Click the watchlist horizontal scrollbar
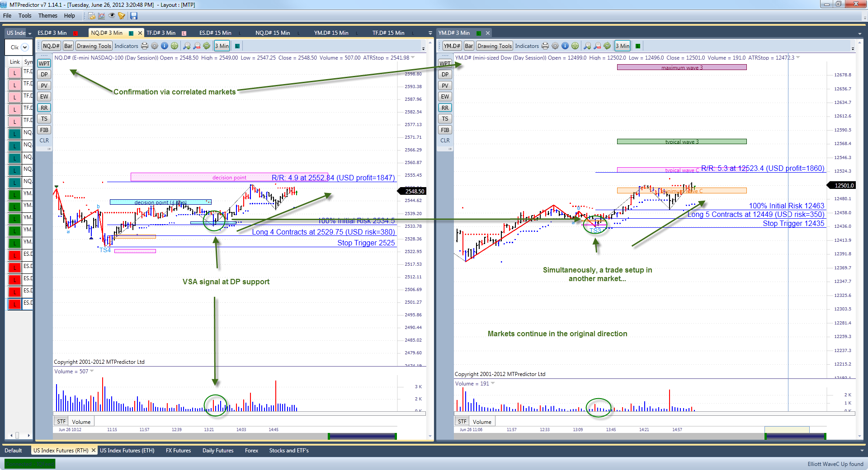The width and height of the screenshot is (868, 470). pos(19,436)
